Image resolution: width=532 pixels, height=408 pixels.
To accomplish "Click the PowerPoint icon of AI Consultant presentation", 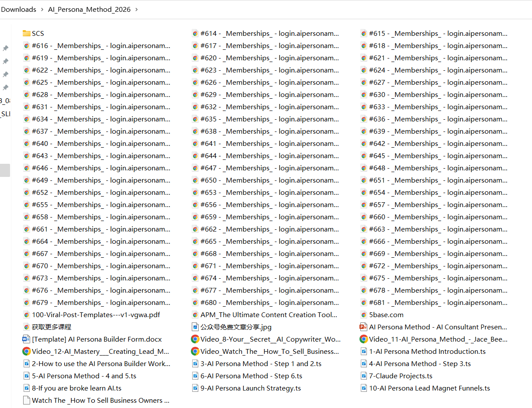I will (x=363, y=327).
